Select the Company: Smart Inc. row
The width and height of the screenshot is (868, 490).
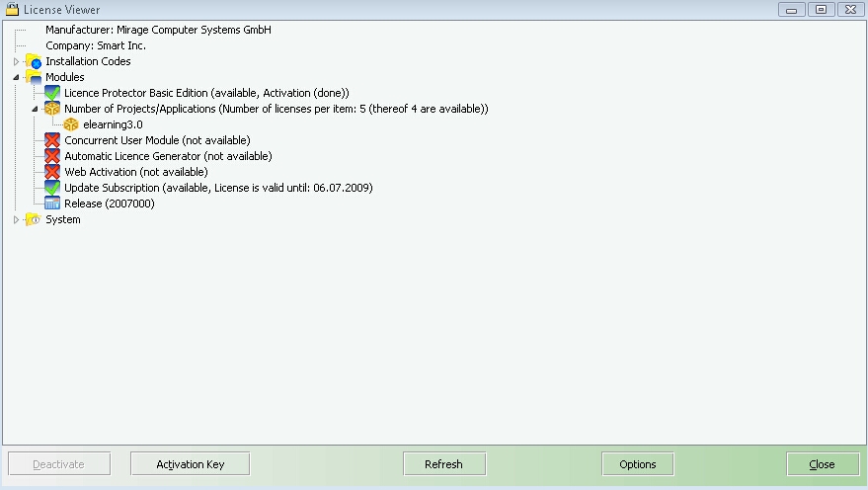tap(96, 46)
